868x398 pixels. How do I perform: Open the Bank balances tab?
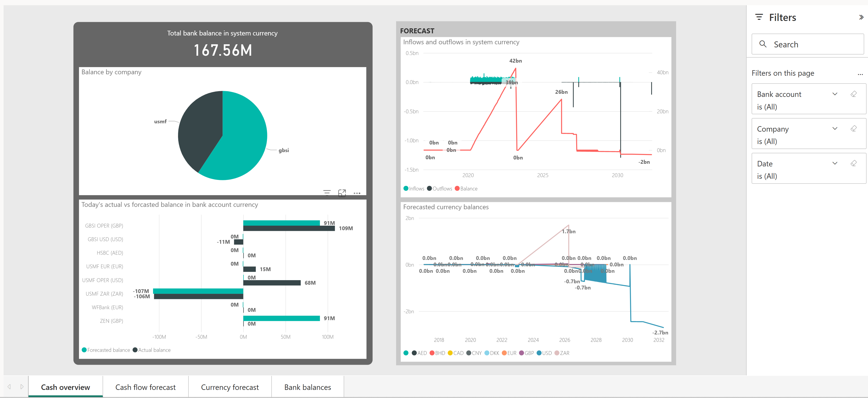pos(307,387)
